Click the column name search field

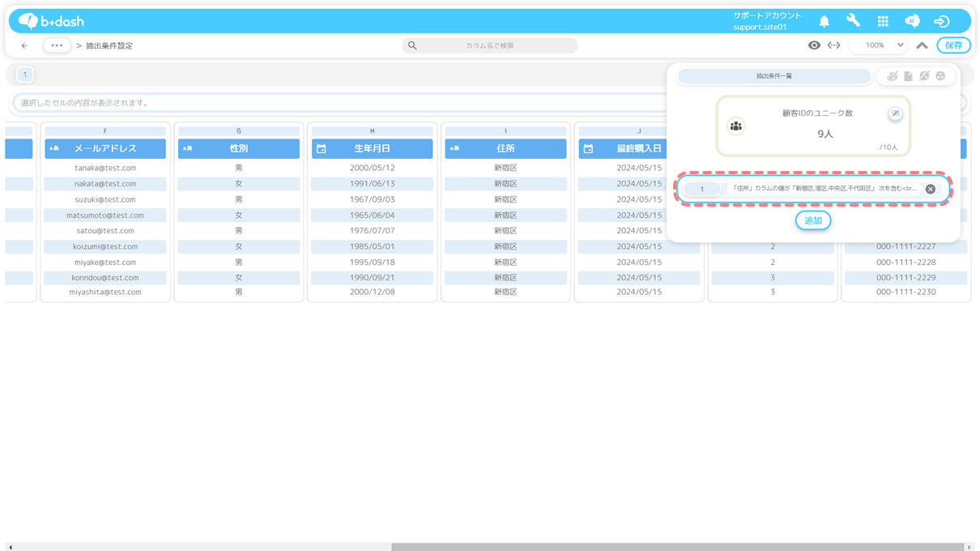point(490,45)
